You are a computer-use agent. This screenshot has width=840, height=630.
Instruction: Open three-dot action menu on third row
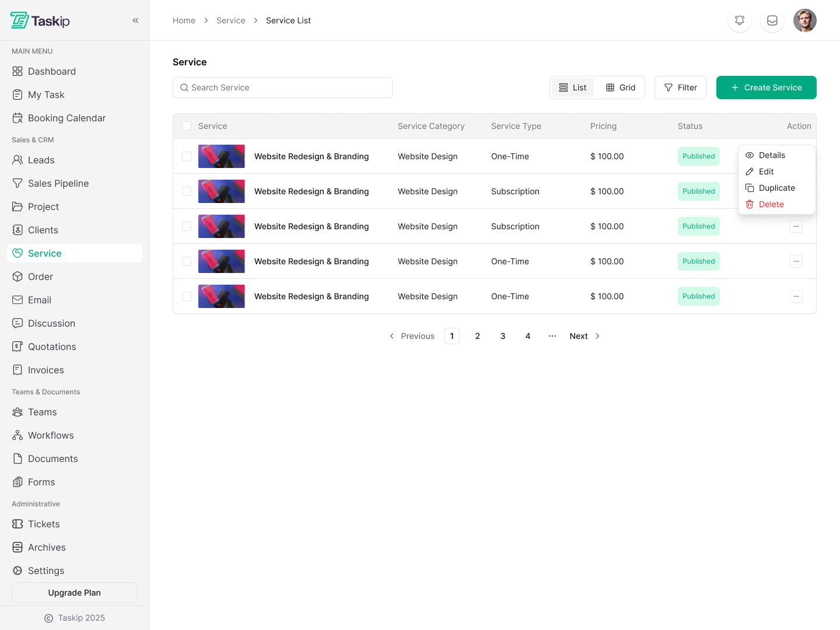[796, 226]
